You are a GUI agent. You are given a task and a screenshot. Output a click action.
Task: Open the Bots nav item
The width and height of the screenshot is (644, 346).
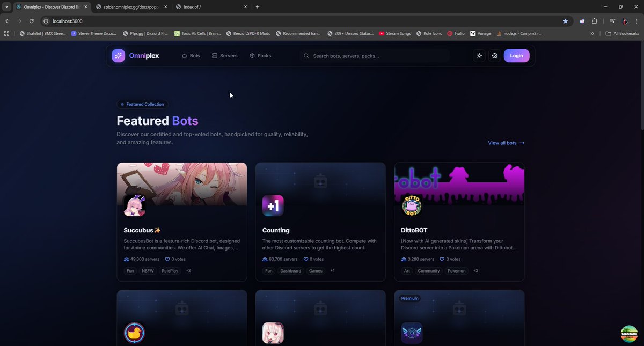click(x=191, y=56)
